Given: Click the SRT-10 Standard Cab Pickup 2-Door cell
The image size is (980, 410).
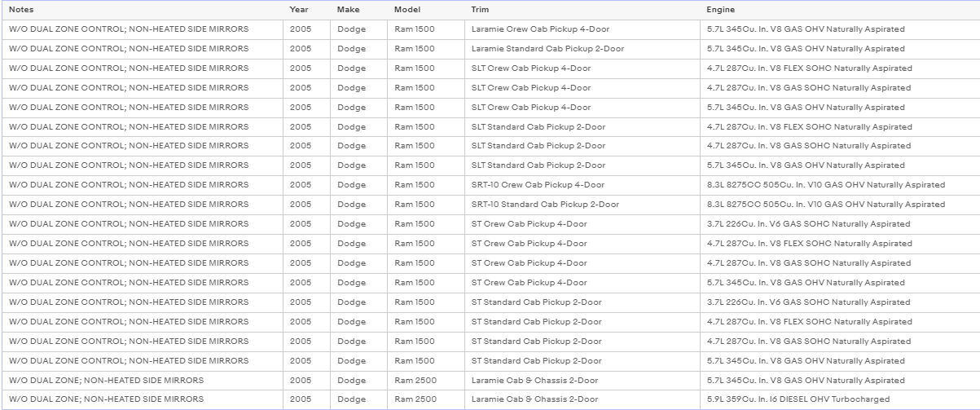Looking at the screenshot, I should tap(582, 205).
